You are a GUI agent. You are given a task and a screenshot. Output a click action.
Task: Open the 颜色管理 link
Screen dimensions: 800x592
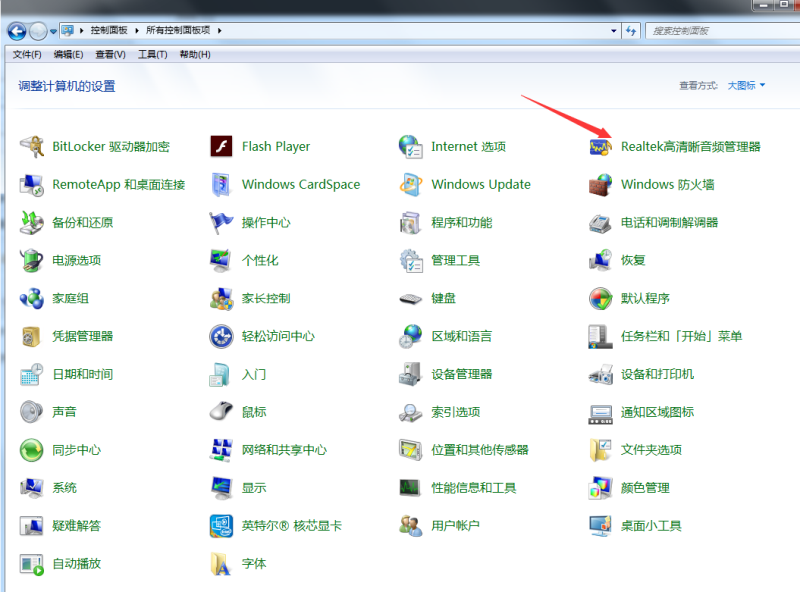645,488
